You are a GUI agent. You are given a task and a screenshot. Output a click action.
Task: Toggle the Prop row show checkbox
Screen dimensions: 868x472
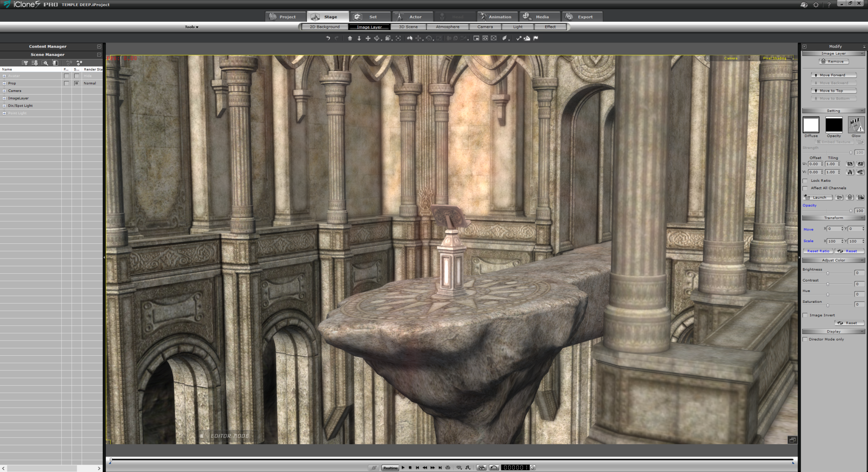pyautogui.click(x=76, y=83)
